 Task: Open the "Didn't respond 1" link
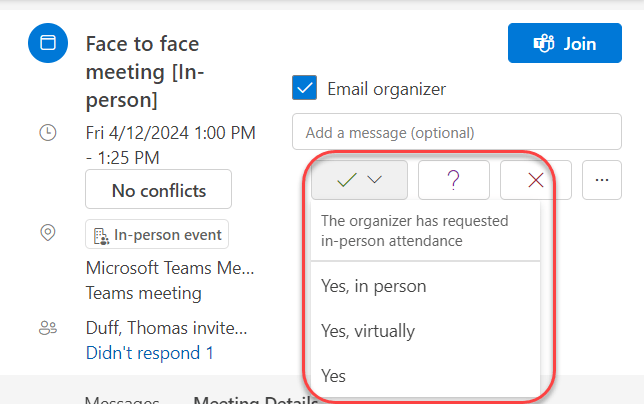tap(150, 352)
